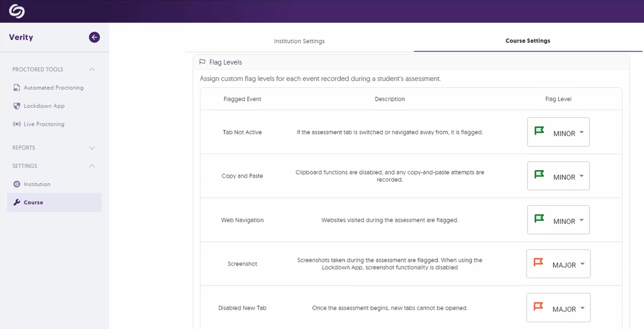Image resolution: width=644 pixels, height=329 pixels.
Task: Open the MINOR dropdown for Tab Not Active
Action: click(x=558, y=132)
